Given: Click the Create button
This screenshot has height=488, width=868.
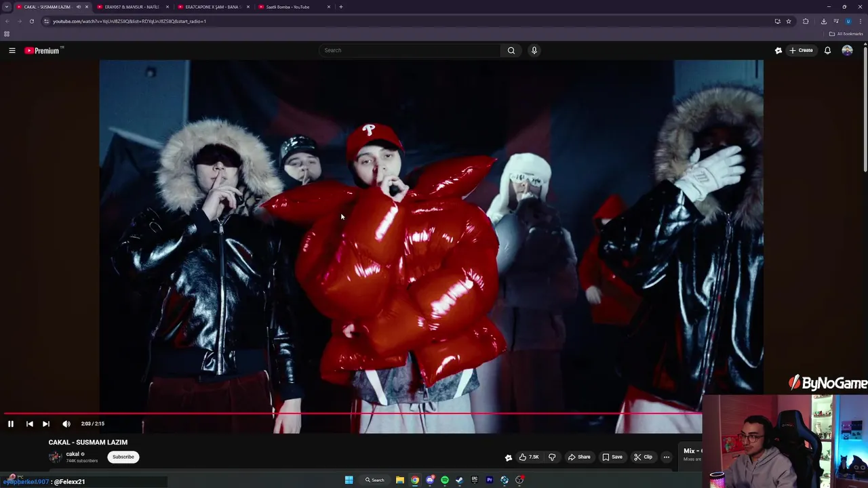Looking at the screenshot, I should coord(801,50).
